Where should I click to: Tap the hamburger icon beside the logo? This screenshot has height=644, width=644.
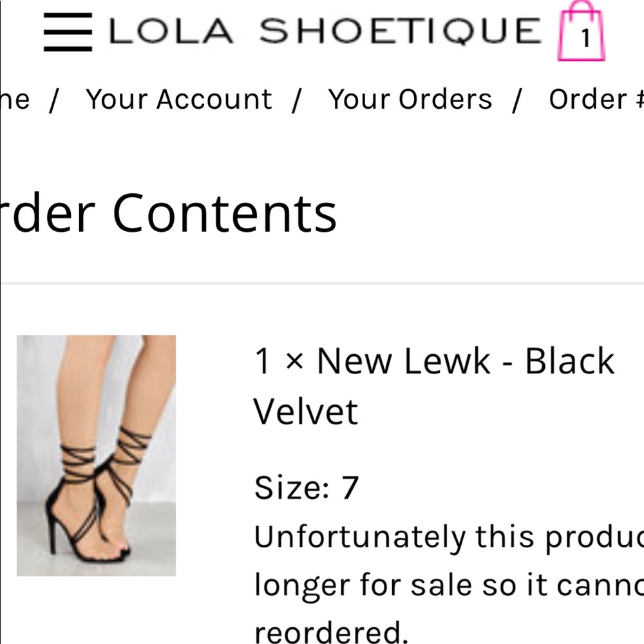[x=66, y=32]
